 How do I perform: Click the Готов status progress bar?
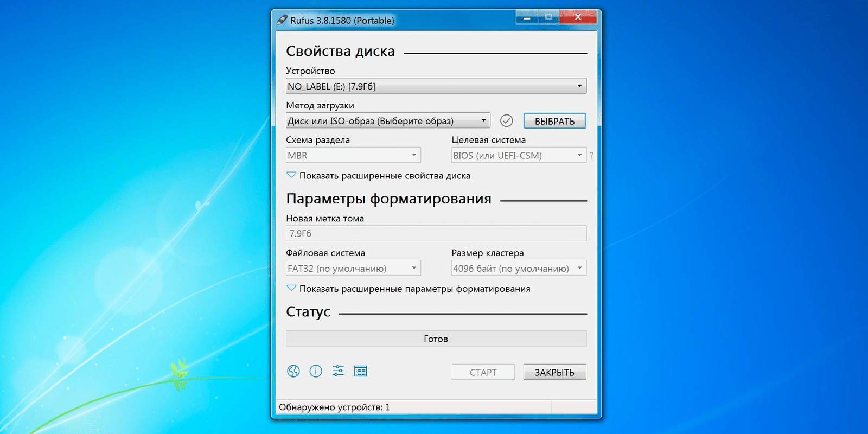(x=436, y=339)
